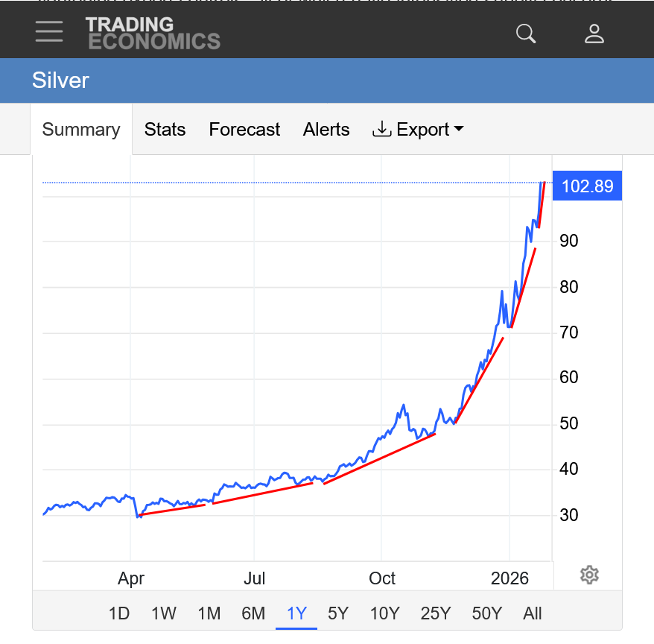Set chart range to 6M
Screen dimensions: 654x644
pos(253,613)
